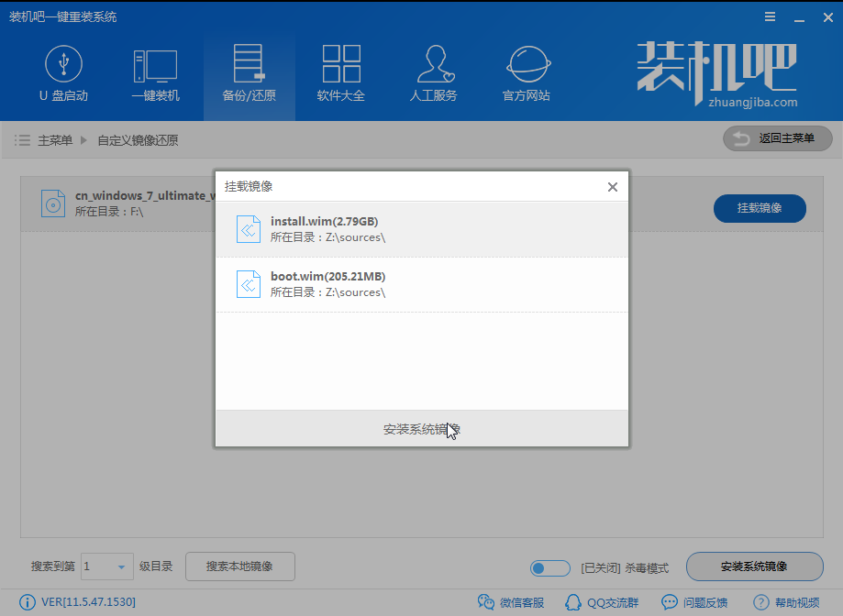Screen dimensions: 843x616
Task: Click the 主菜单 breadcrumb item
Action: point(57,140)
